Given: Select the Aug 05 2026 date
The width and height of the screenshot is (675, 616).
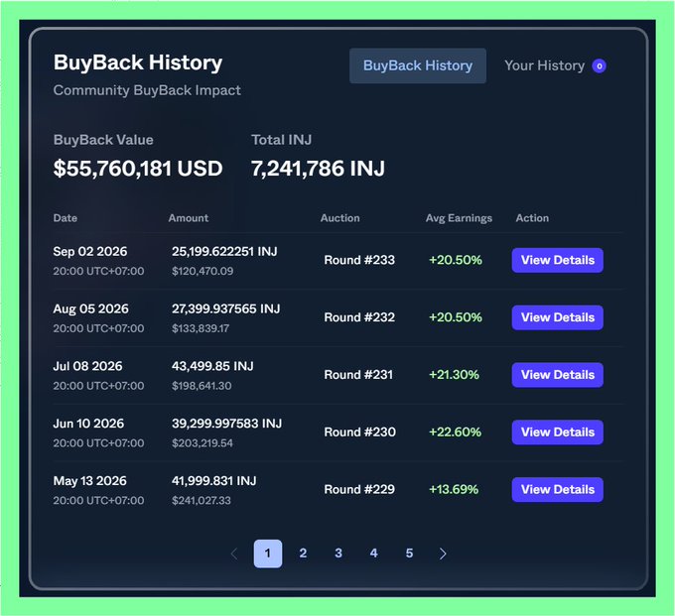Looking at the screenshot, I should pyautogui.click(x=91, y=308).
